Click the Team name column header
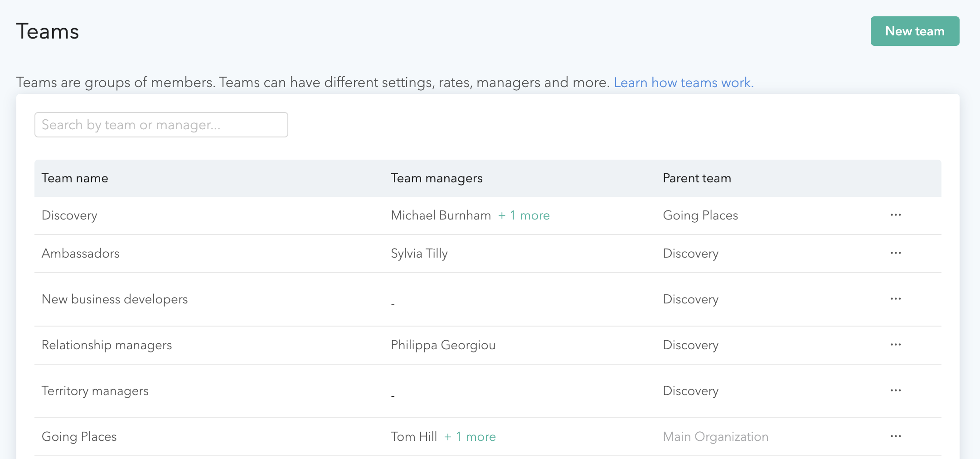The image size is (980, 459). (75, 178)
